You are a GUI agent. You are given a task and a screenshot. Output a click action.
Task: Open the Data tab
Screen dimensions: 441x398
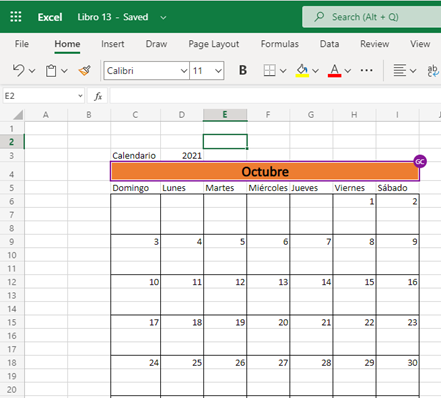click(x=329, y=44)
